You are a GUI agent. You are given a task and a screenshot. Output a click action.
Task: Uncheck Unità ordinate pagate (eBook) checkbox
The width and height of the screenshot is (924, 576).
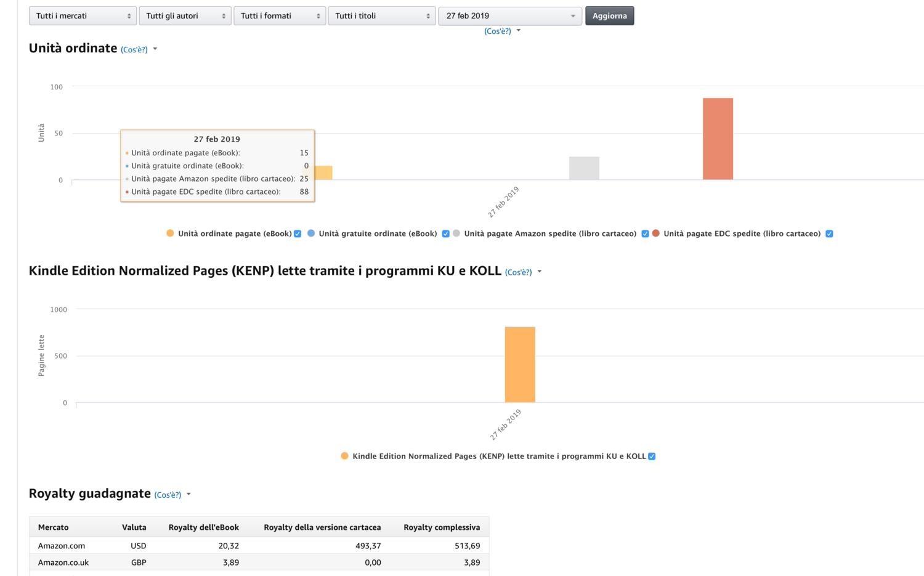(x=298, y=233)
